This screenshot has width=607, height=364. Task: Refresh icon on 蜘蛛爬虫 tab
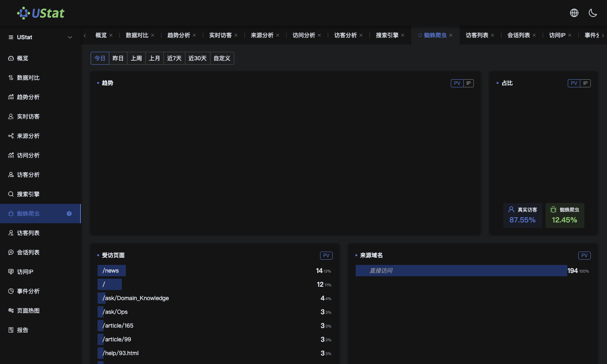420,35
